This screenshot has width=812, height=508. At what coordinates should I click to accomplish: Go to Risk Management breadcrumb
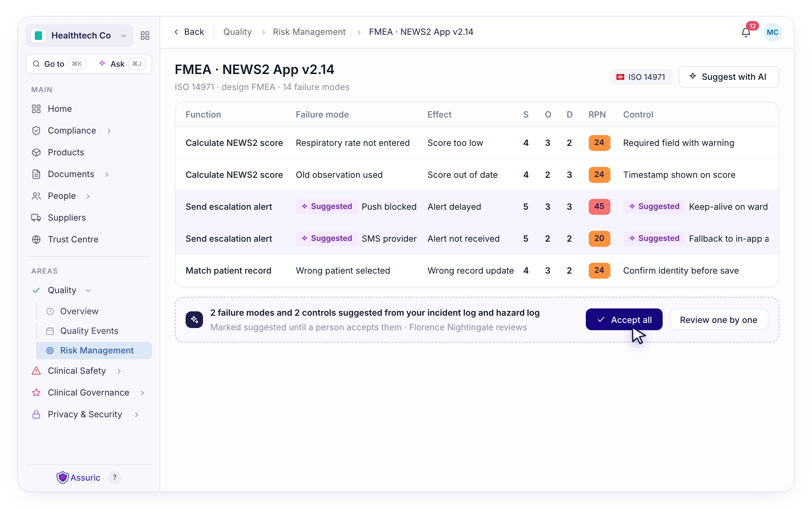coord(309,32)
